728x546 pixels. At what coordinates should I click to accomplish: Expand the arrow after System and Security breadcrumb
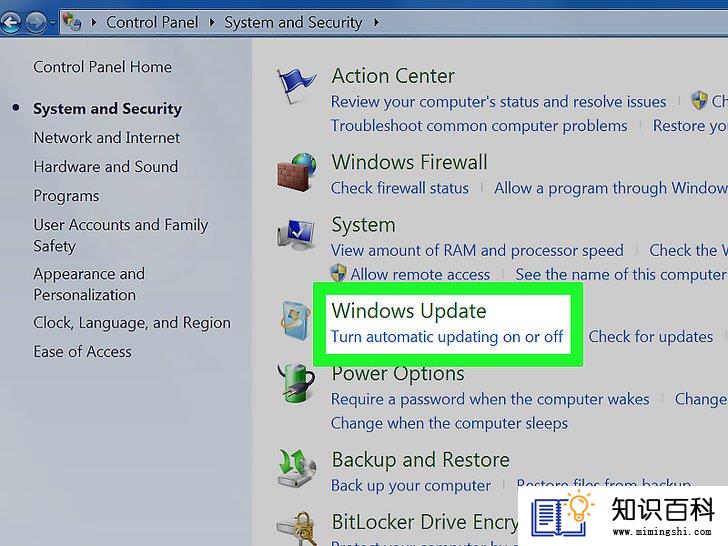click(376, 22)
